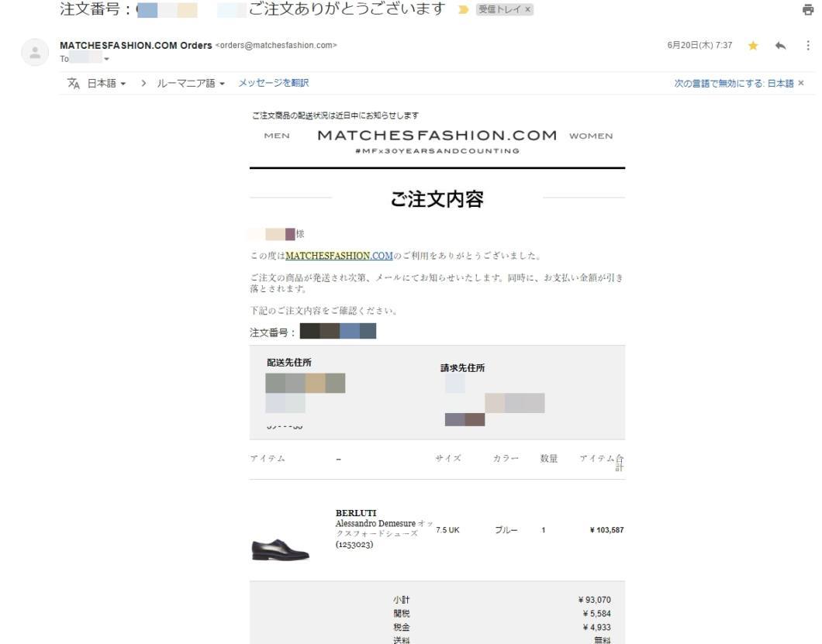Image resolution: width=822 pixels, height=644 pixels.
Task: Expand recipient details arrow next to To
Action: 106,59
